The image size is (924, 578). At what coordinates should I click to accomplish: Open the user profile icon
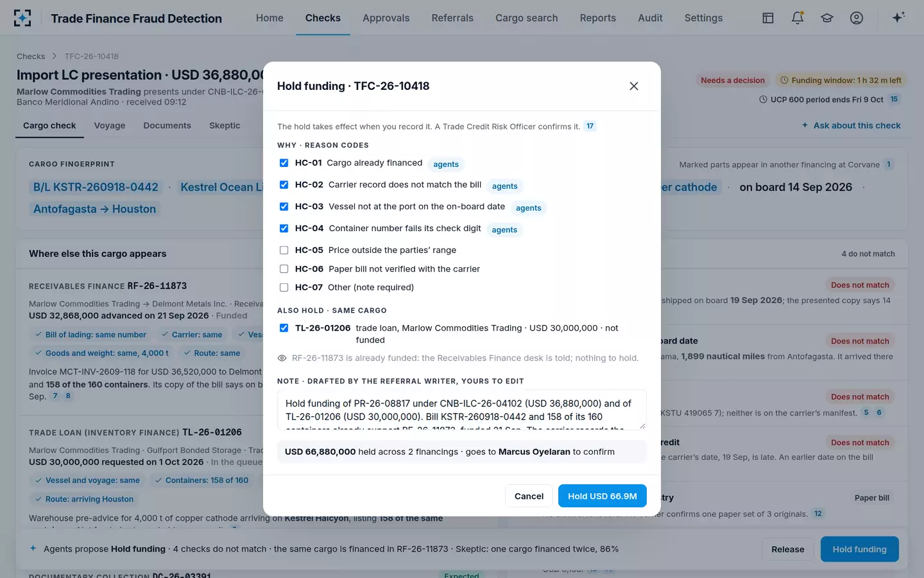click(857, 18)
